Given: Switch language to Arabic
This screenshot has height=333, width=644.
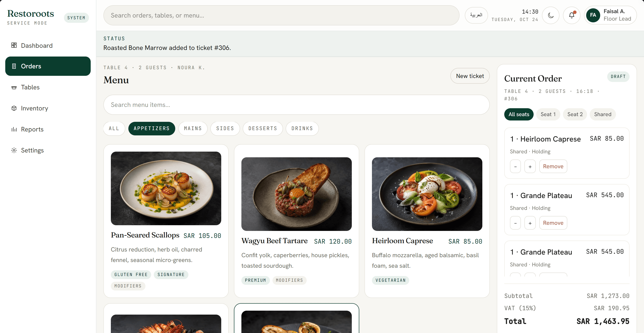Looking at the screenshot, I should point(476,15).
